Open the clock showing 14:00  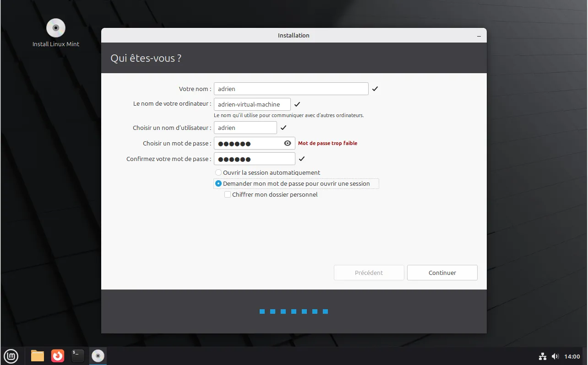[572, 356]
